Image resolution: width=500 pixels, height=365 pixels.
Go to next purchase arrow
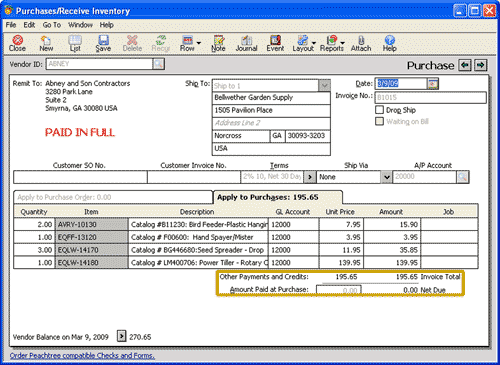(x=480, y=65)
